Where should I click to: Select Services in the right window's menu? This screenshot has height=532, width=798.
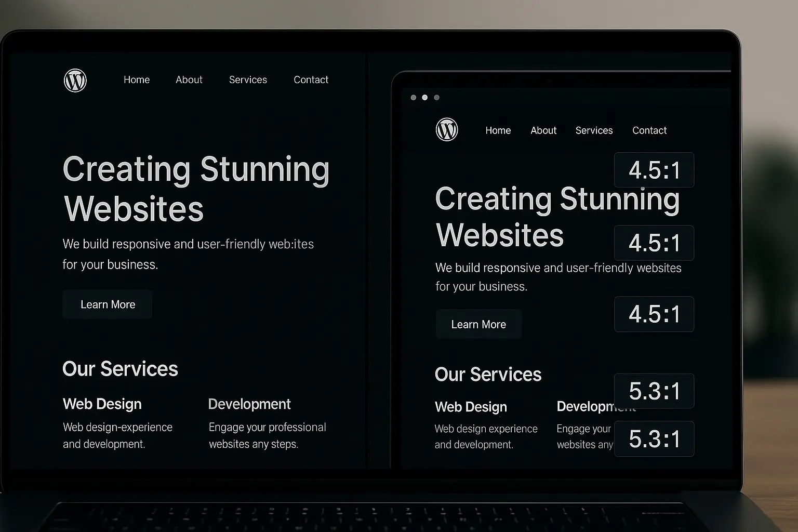(x=594, y=130)
